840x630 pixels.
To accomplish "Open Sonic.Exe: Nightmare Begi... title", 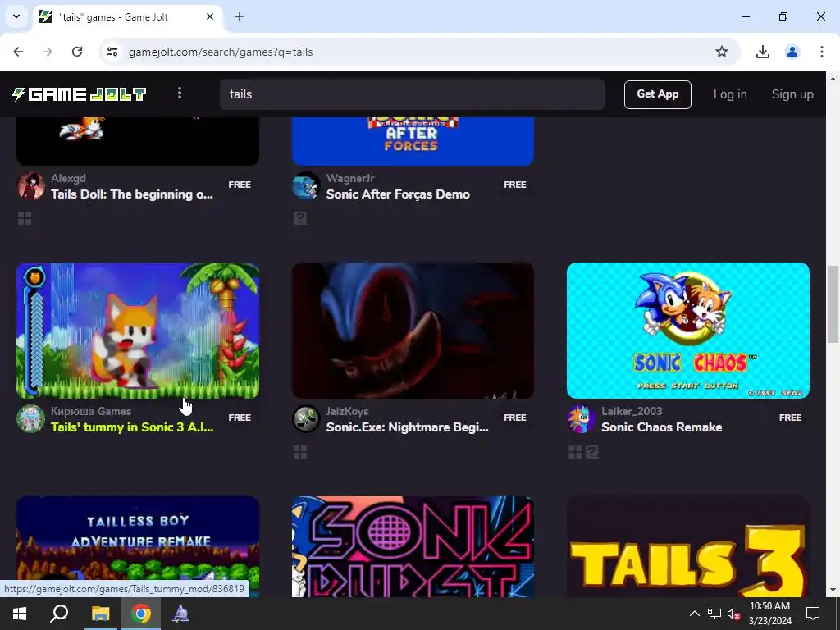I will click(407, 427).
